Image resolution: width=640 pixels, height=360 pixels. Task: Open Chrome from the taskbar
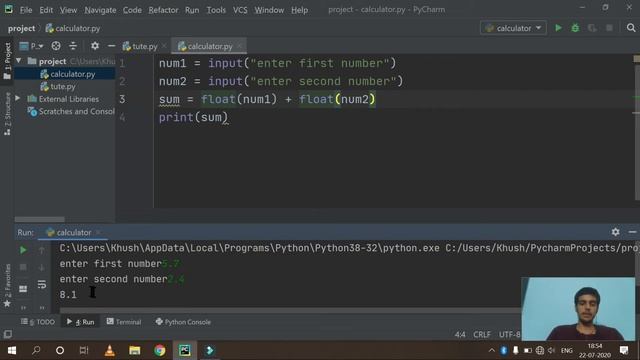tap(160, 350)
